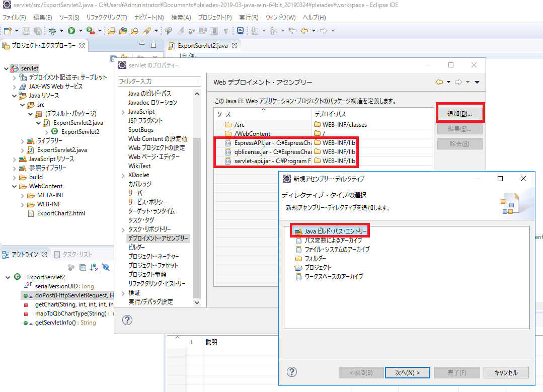Click the alphabetical sort icon in Outline
This screenshot has height=392, width=543.
94,267
